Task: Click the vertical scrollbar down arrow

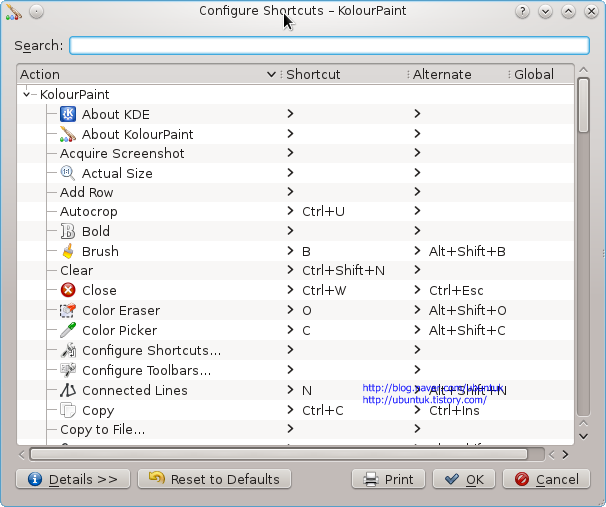Action: pyautogui.click(x=584, y=437)
